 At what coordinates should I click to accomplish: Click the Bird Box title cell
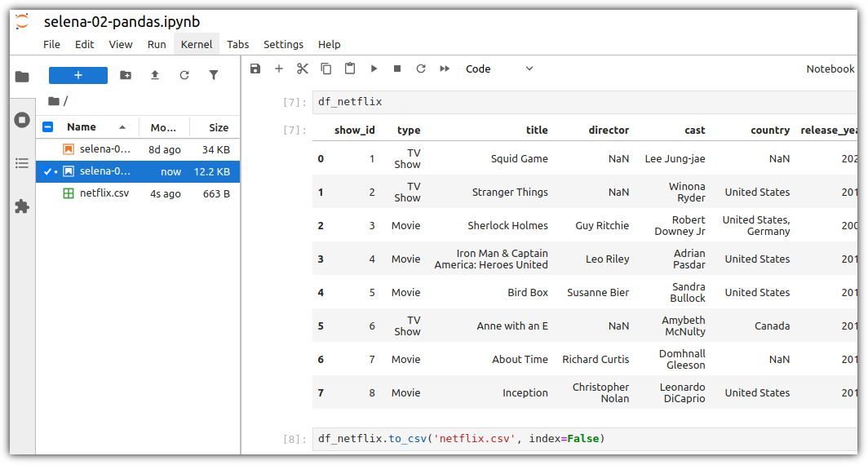click(528, 292)
